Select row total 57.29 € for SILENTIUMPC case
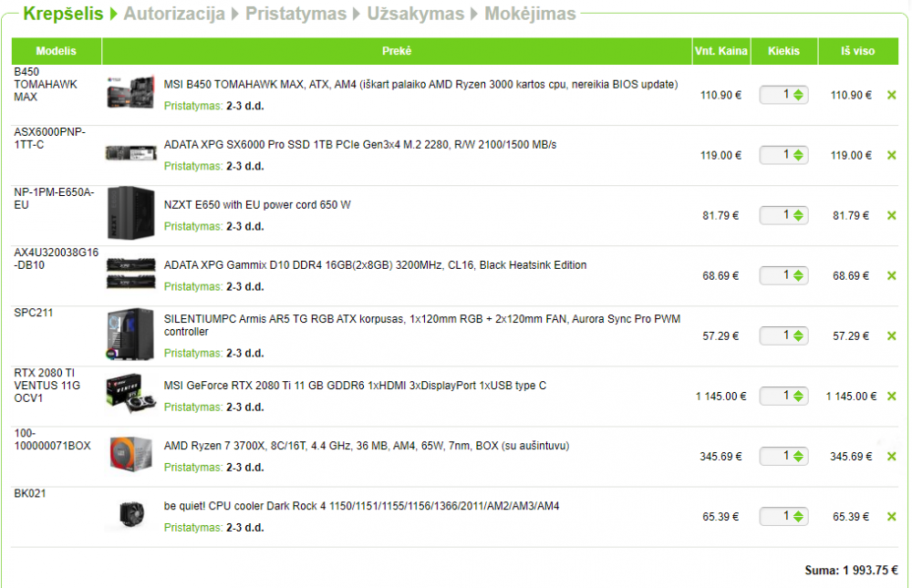The image size is (912, 588). pyautogui.click(x=851, y=335)
